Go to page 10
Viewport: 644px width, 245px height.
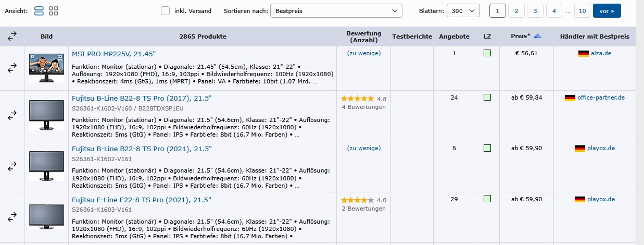(x=582, y=10)
